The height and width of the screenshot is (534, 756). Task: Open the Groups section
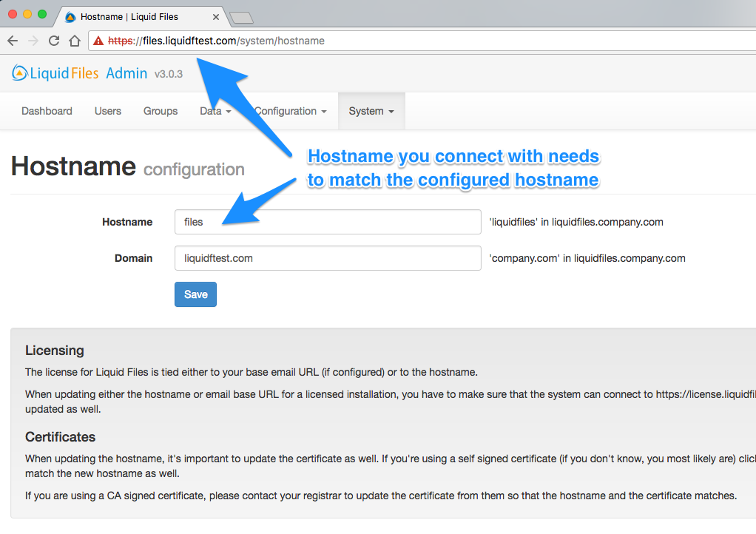(160, 111)
